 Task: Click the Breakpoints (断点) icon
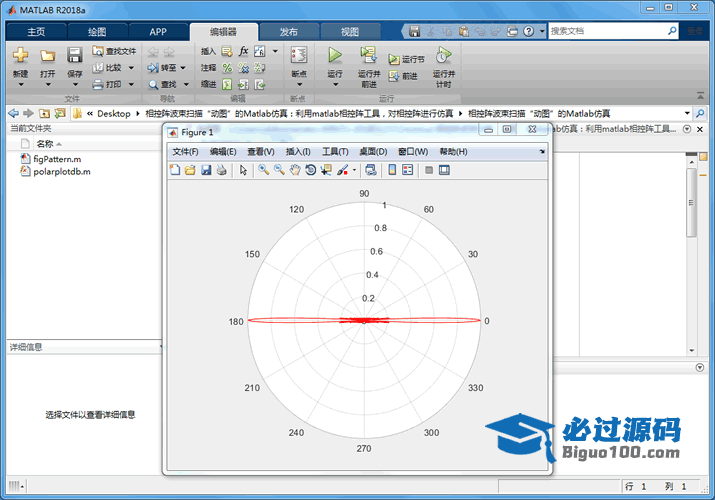tap(299, 55)
